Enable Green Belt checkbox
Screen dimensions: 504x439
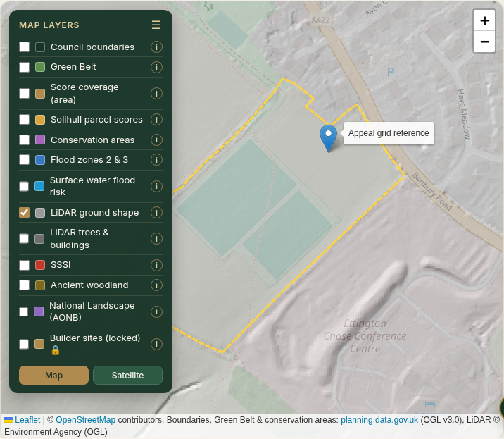24,67
